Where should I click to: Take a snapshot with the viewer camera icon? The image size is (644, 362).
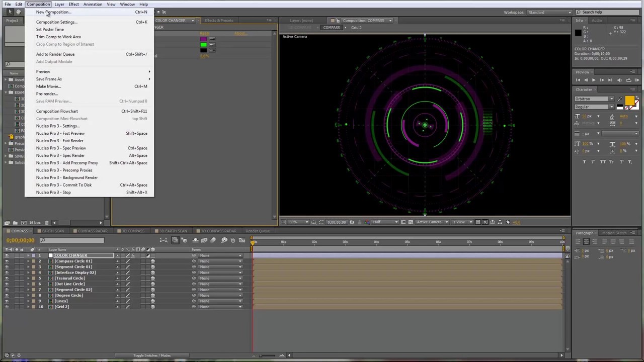(x=352, y=222)
